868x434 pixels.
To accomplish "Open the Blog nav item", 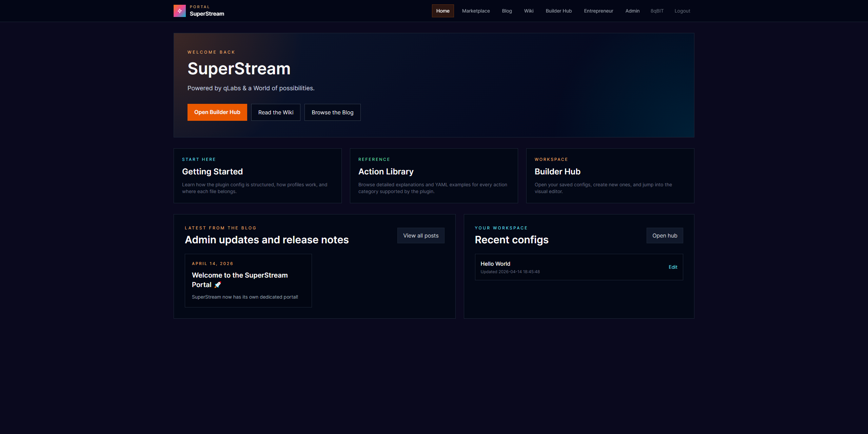I will coord(507,11).
